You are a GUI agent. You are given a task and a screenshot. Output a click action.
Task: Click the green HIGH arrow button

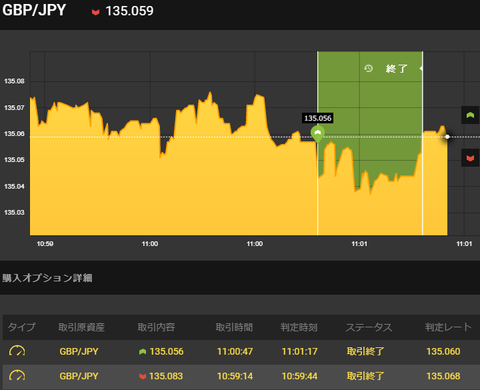(x=470, y=115)
